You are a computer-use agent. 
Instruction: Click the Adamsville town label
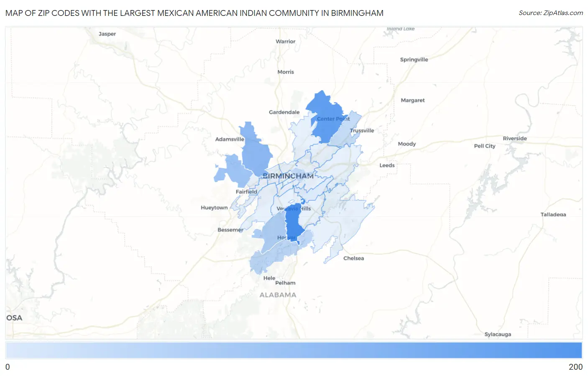tap(230, 139)
